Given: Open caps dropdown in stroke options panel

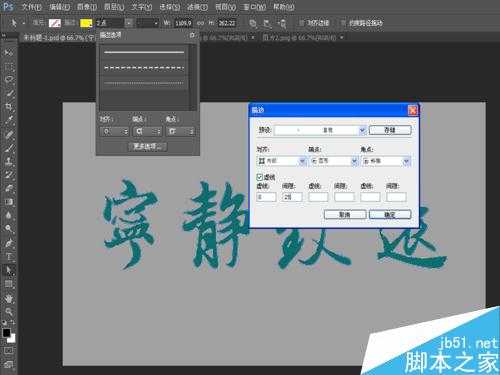Looking at the screenshot, I should [x=147, y=131].
